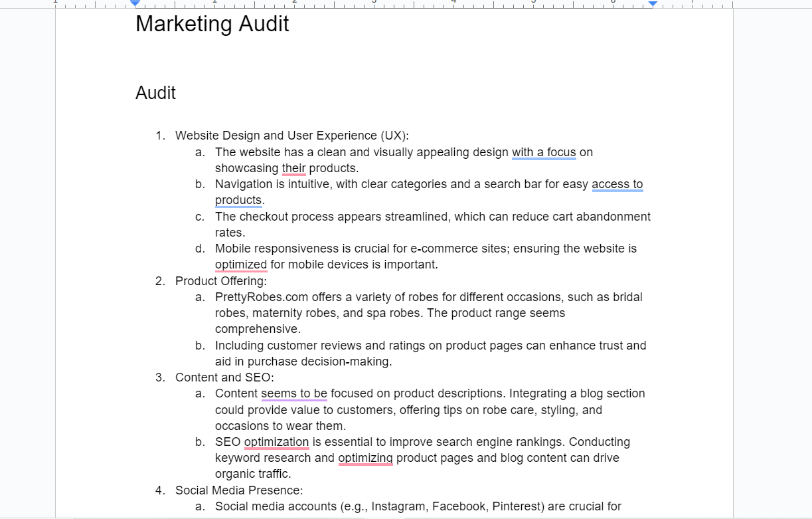Click the left indent marker on the ruler
812x519 pixels.
click(x=135, y=3)
